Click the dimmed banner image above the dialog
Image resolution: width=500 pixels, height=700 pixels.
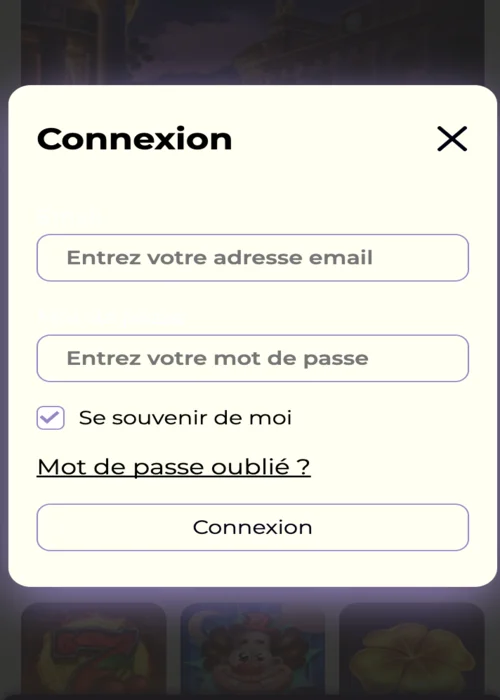point(253,42)
